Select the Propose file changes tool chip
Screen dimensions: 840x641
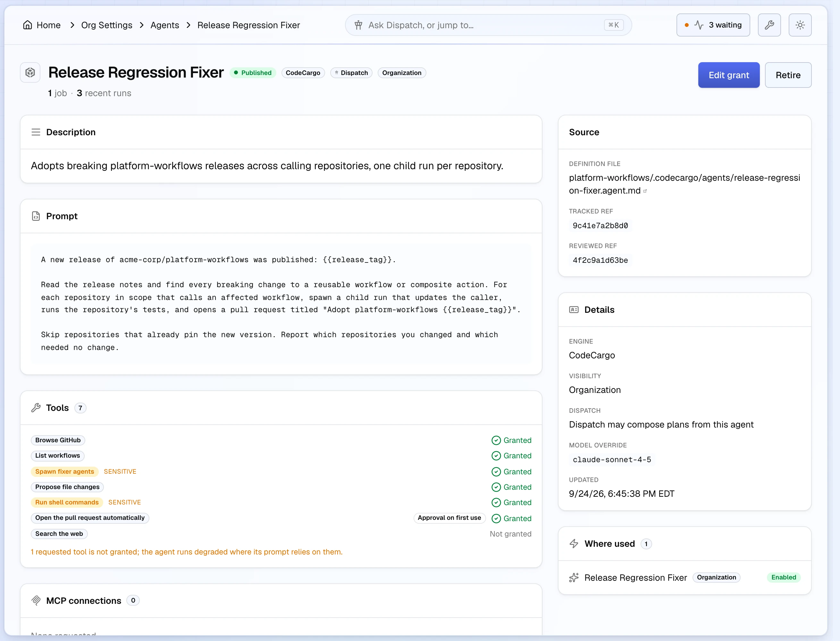click(x=67, y=487)
